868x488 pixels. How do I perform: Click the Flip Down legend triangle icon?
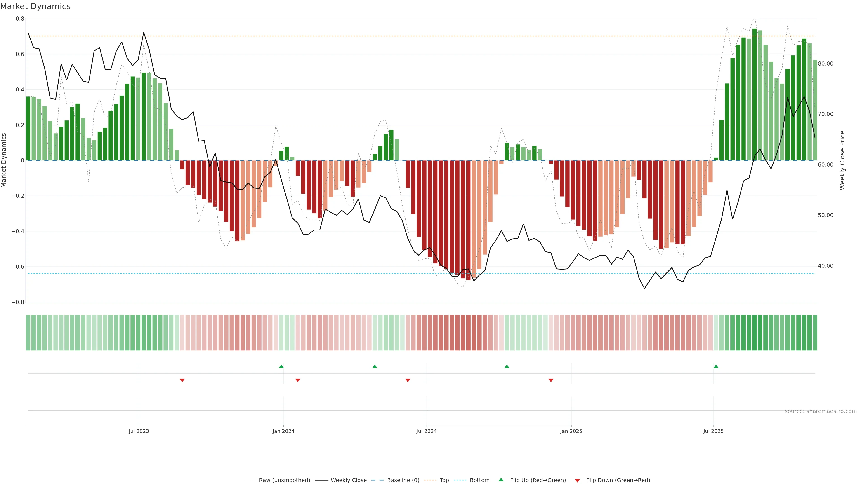(577, 481)
